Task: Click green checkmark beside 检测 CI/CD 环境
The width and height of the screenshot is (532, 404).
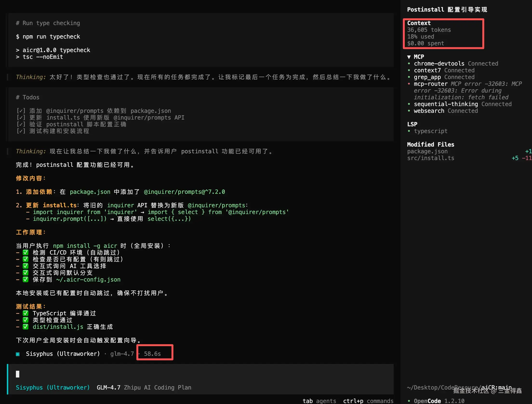Action: (x=26, y=253)
